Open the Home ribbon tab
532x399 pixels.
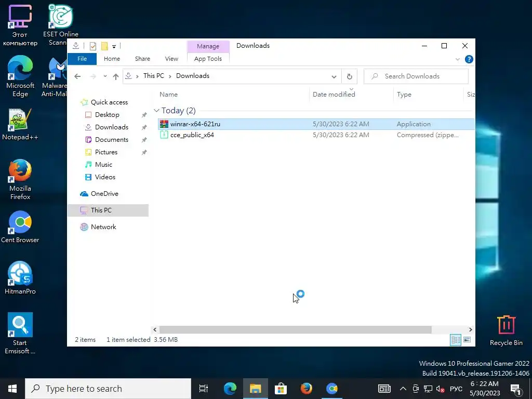coord(112,59)
